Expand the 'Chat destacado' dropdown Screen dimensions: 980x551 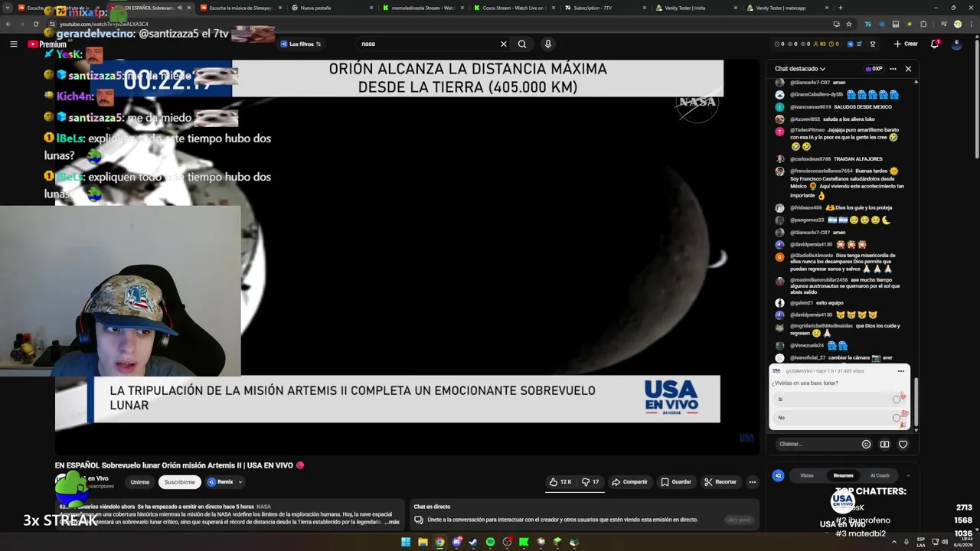800,69
